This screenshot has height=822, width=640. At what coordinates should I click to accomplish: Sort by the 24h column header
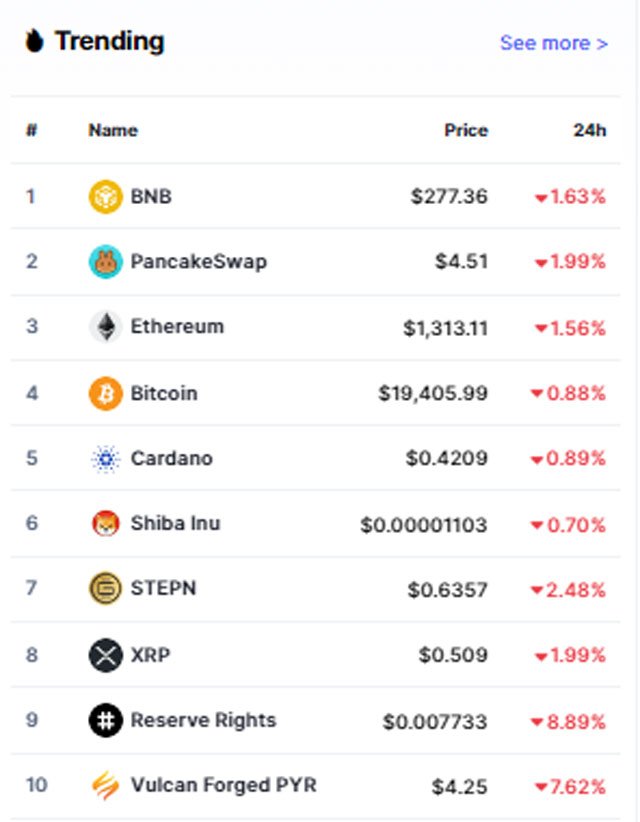click(x=590, y=130)
